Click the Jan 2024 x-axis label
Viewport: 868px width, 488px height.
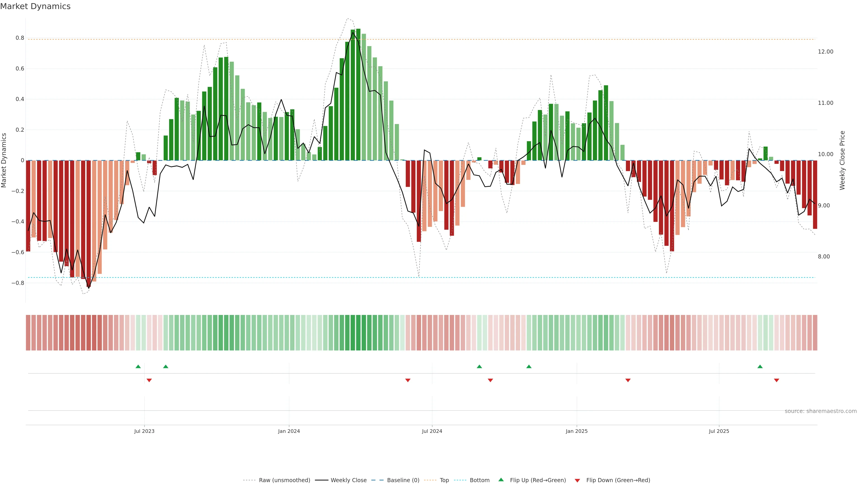289,431
